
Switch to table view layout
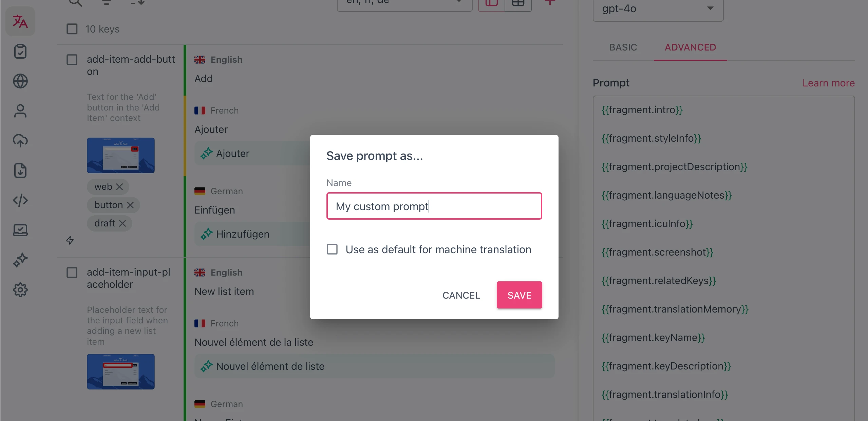tap(517, 3)
